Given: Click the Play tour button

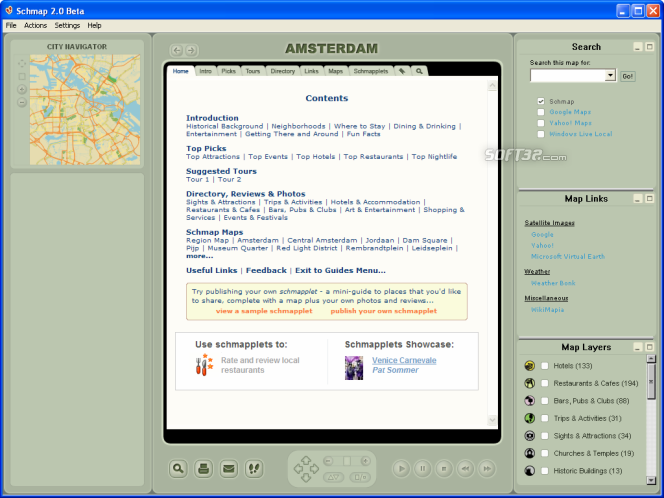Looking at the screenshot, I should point(401,469).
